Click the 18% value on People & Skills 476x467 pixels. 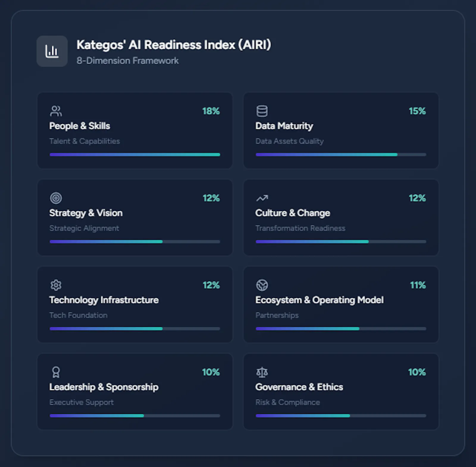211,111
